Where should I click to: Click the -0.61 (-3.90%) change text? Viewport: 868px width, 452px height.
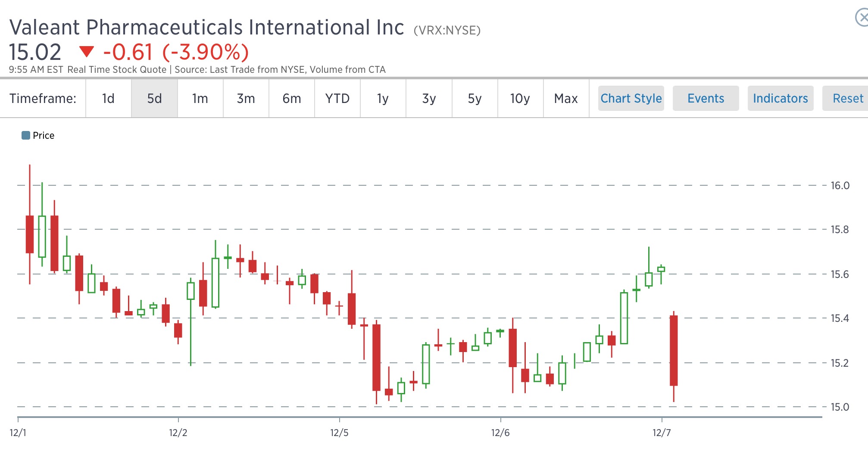coord(176,52)
